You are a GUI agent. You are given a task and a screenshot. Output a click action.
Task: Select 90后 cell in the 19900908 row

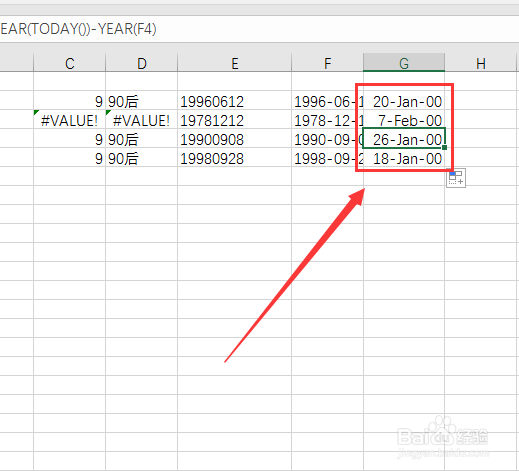point(142,138)
